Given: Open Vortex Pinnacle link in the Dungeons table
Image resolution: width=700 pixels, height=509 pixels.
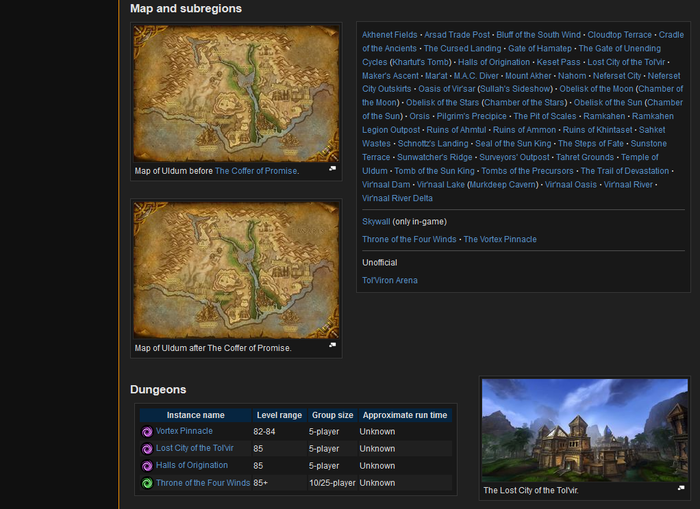Looking at the screenshot, I should 184,432.
